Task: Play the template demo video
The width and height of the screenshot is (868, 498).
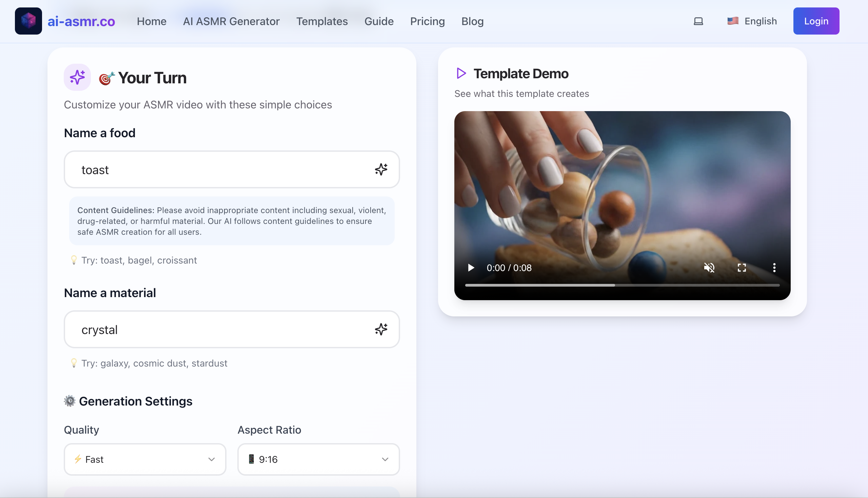Action: (471, 268)
